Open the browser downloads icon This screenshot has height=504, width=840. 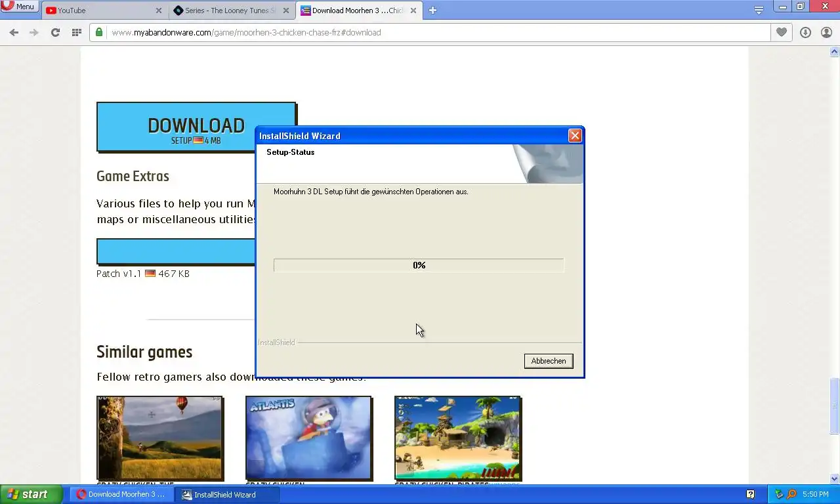(806, 32)
